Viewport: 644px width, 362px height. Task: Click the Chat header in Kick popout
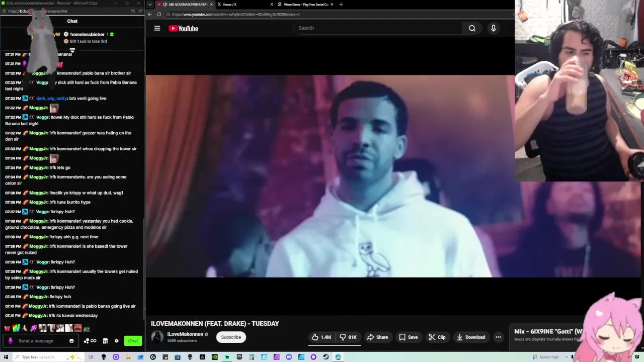[x=72, y=21]
